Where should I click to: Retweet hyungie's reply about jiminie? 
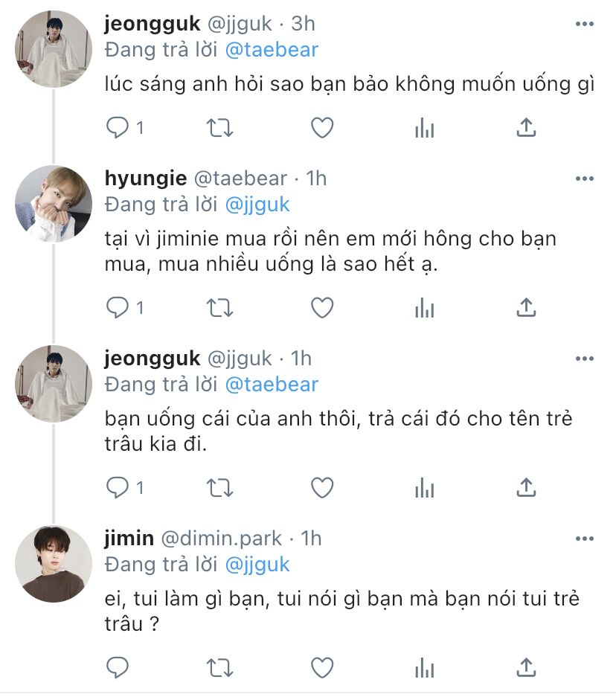pyautogui.click(x=219, y=307)
